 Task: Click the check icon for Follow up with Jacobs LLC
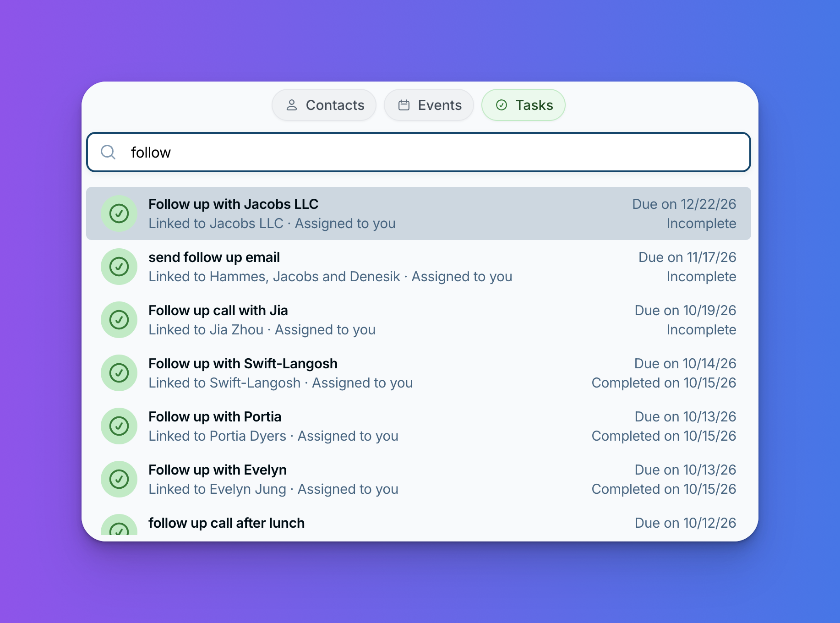coord(119,213)
